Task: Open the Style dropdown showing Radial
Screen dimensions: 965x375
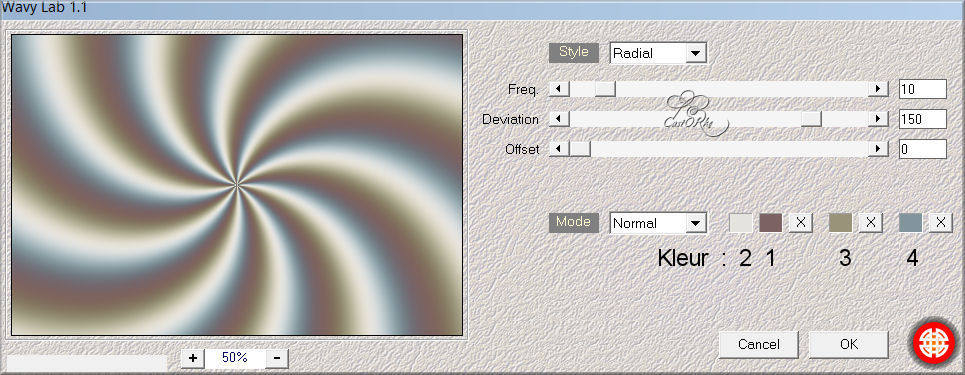Action: tap(658, 53)
